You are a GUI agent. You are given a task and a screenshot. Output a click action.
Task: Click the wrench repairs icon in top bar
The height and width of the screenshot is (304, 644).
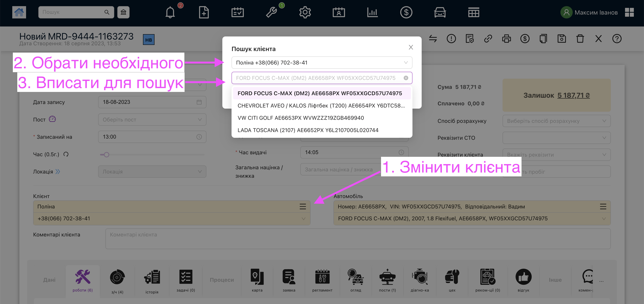click(x=272, y=12)
